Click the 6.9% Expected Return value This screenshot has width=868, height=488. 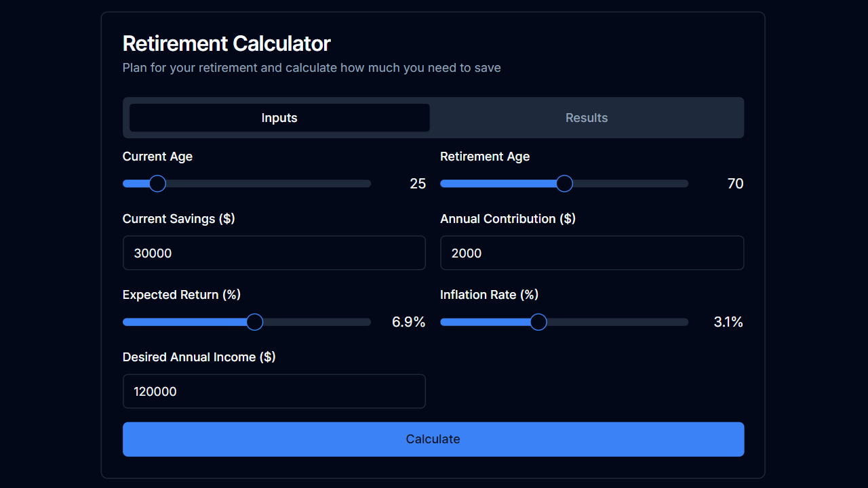408,321
